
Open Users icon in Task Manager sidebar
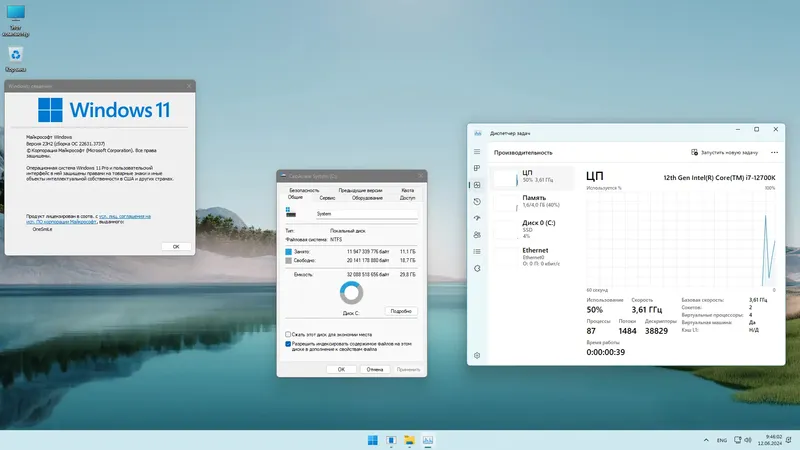(477, 235)
